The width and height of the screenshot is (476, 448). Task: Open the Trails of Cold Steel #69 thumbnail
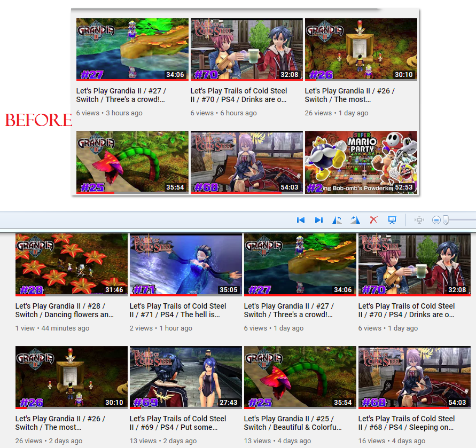(186, 378)
